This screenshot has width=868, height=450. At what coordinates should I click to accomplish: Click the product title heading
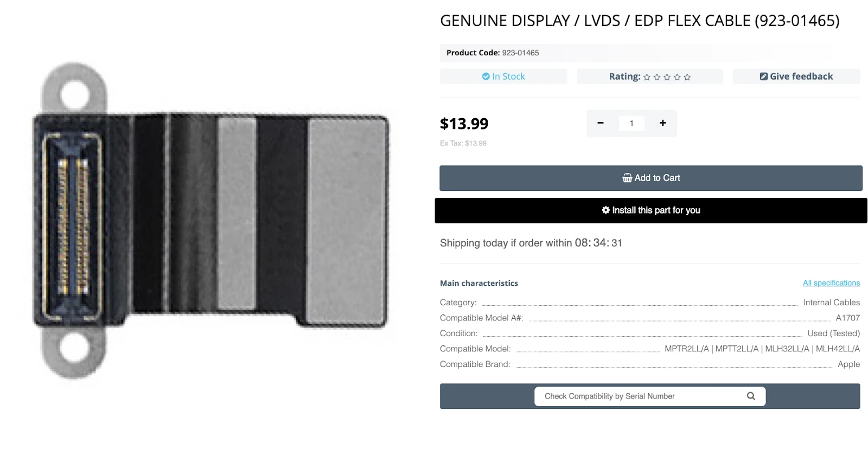coord(640,21)
